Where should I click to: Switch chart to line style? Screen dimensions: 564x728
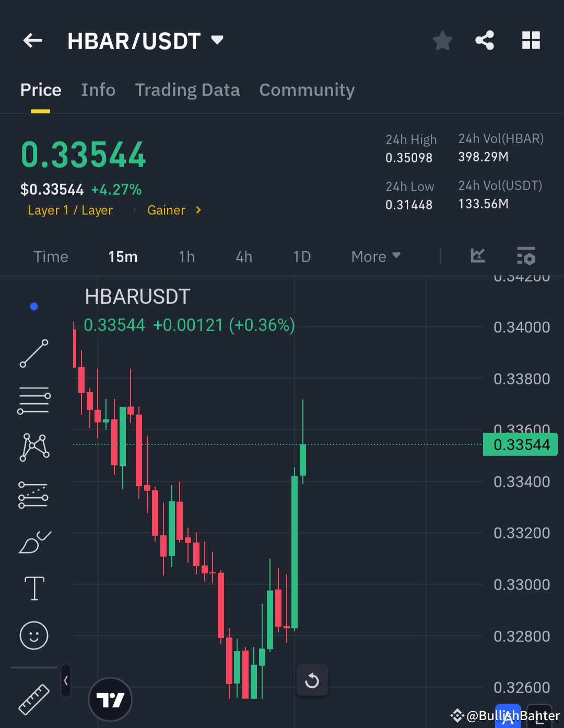point(477,256)
